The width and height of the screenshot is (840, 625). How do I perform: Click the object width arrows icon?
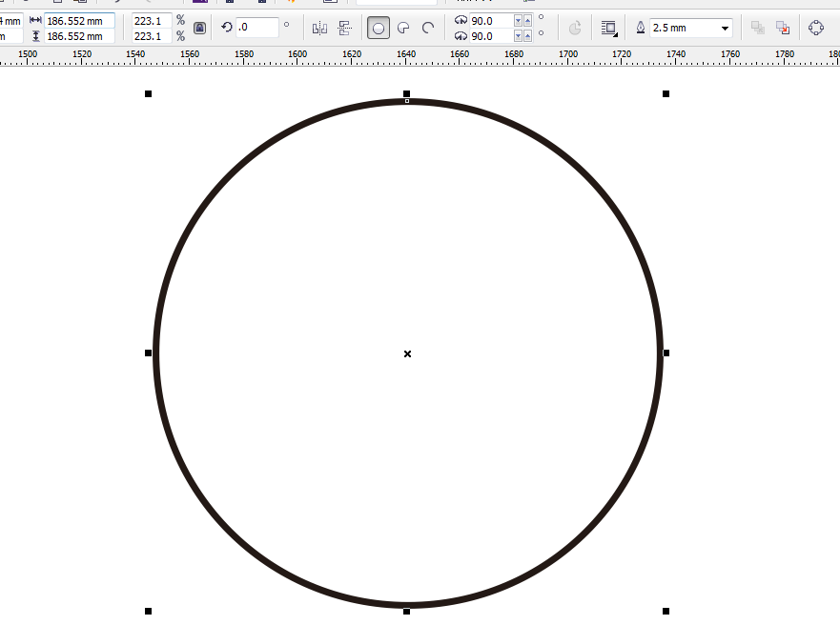[x=35, y=20]
